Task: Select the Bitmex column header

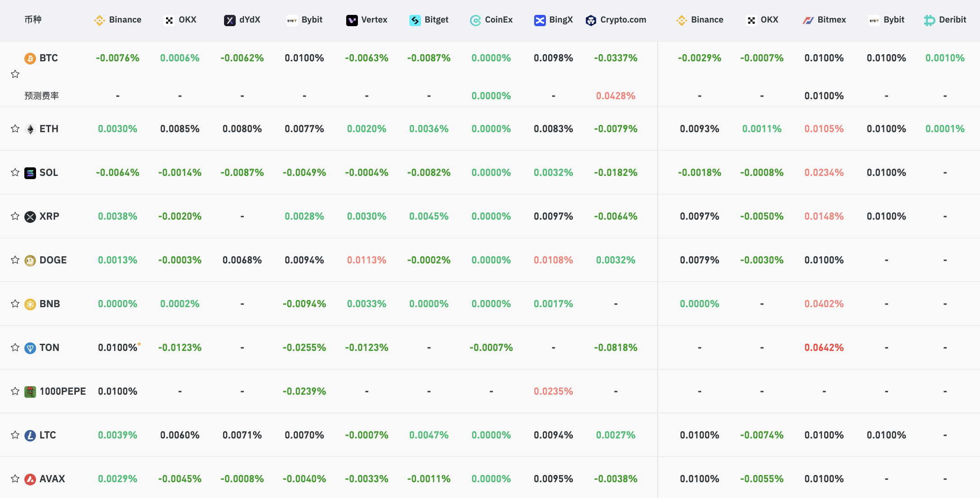Action: pos(824,20)
